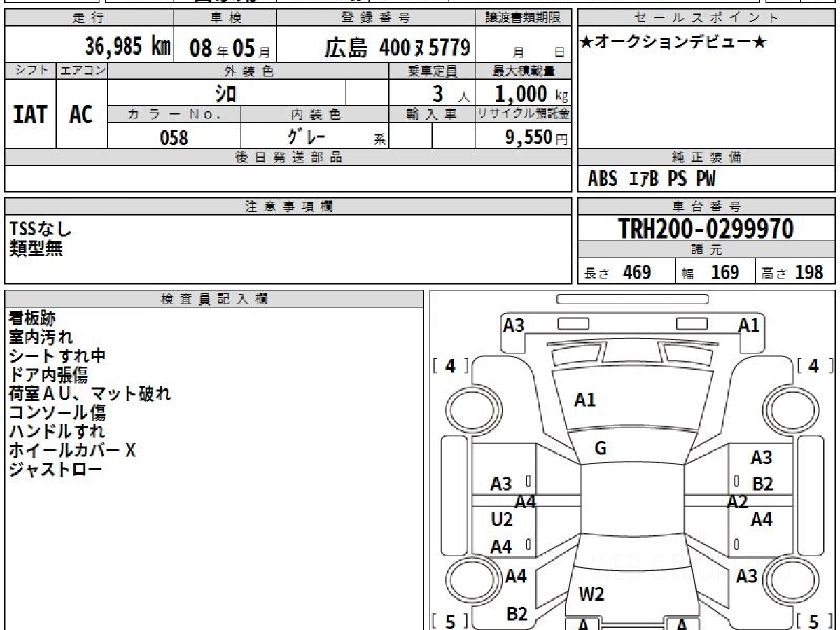Click the exterior color シロ field
This screenshot has height=630, width=840.
pos(225,93)
